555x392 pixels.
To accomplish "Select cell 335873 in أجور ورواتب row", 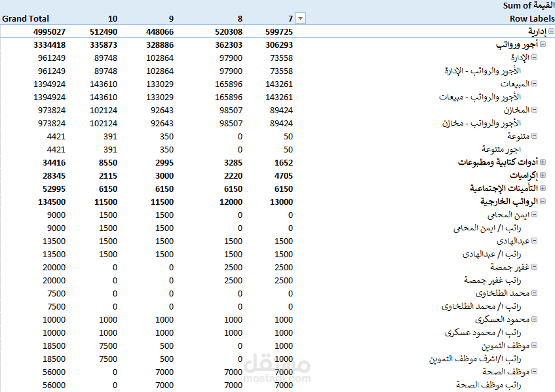I will pos(104,45).
